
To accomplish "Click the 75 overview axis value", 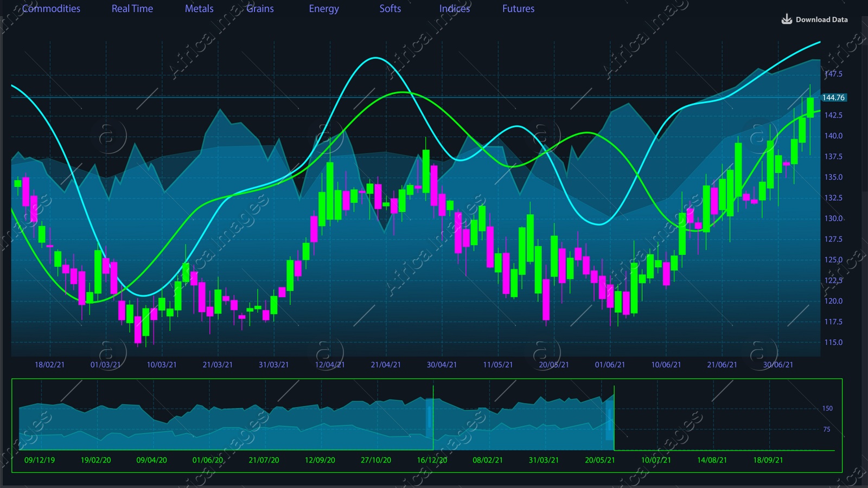I will pos(827,429).
